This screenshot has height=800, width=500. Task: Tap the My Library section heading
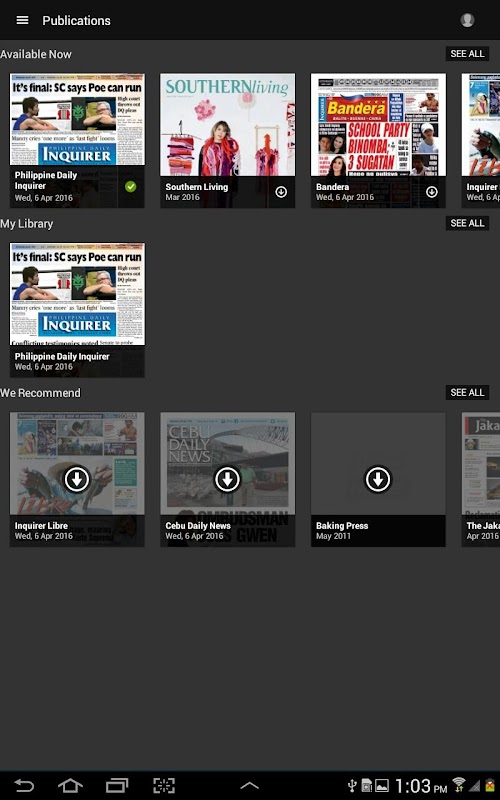point(27,223)
